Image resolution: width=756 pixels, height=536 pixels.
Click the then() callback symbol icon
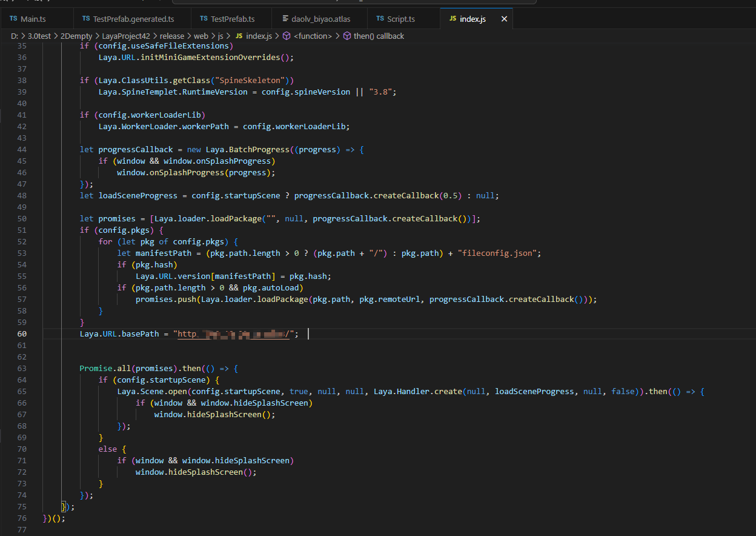point(347,36)
